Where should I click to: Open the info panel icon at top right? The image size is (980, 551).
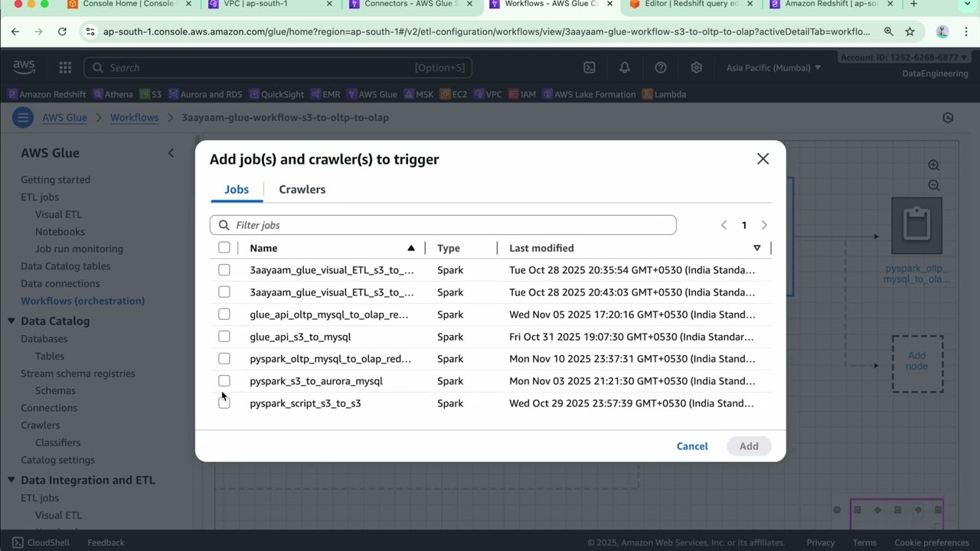pyautogui.click(x=948, y=117)
